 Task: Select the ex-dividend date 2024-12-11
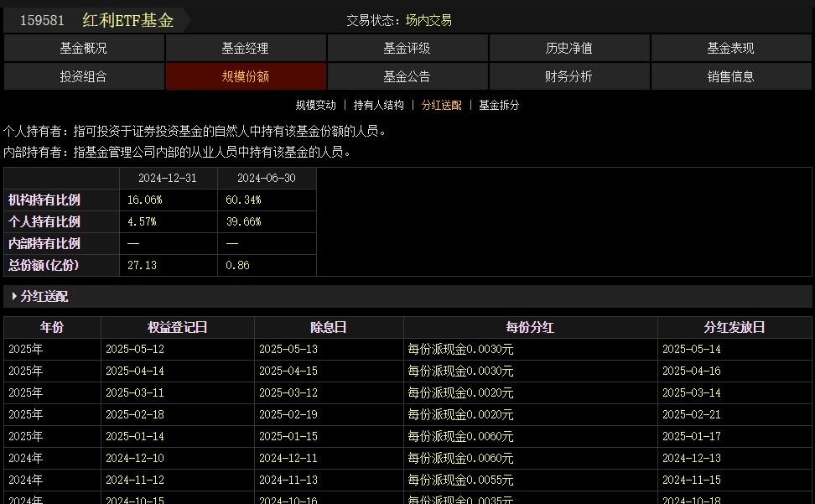coord(288,458)
